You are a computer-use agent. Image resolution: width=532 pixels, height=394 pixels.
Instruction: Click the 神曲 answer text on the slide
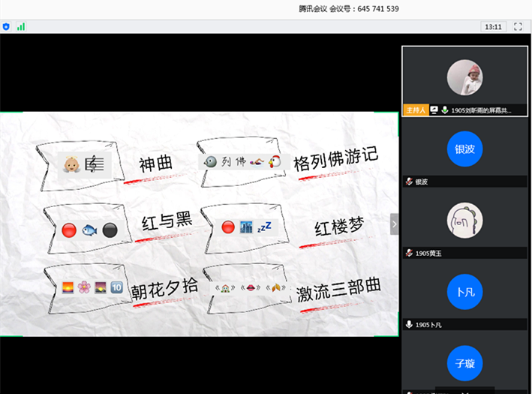pos(156,163)
